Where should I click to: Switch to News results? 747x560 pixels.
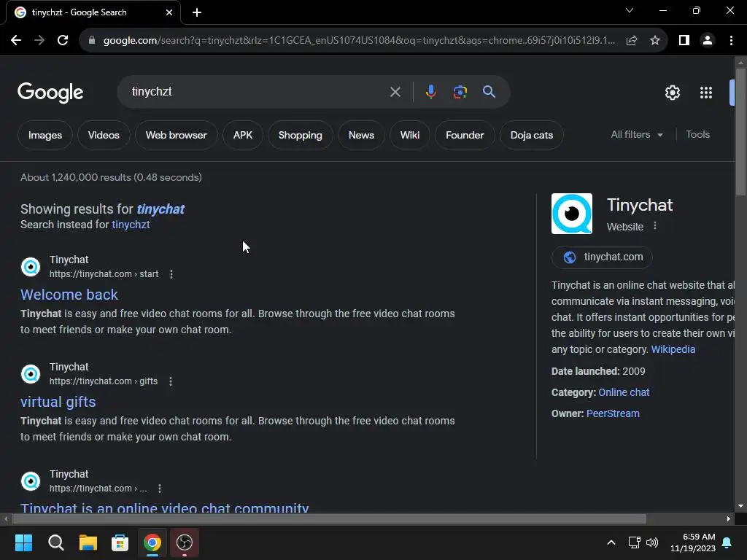pyautogui.click(x=361, y=135)
